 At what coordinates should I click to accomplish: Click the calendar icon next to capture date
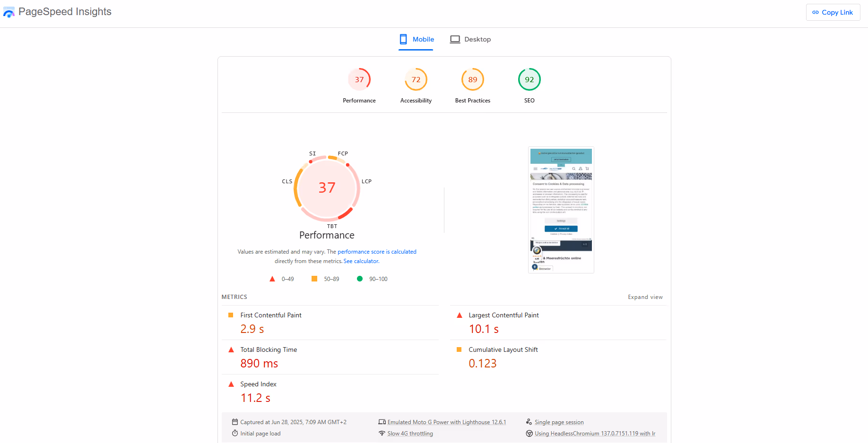point(234,422)
